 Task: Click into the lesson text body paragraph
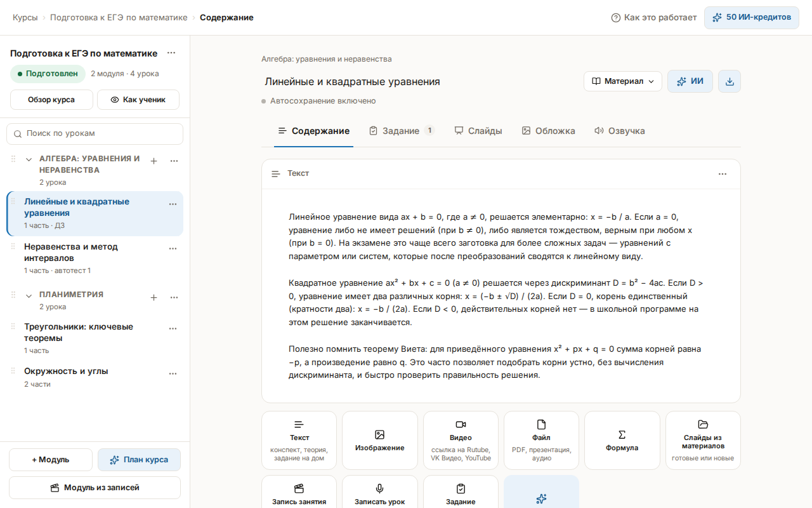(x=495, y=296)
